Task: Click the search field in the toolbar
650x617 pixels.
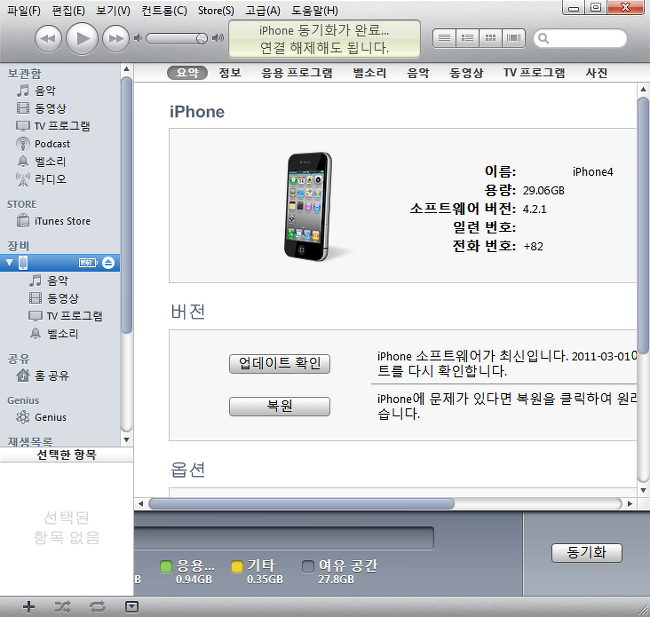Action: point(580,39)
